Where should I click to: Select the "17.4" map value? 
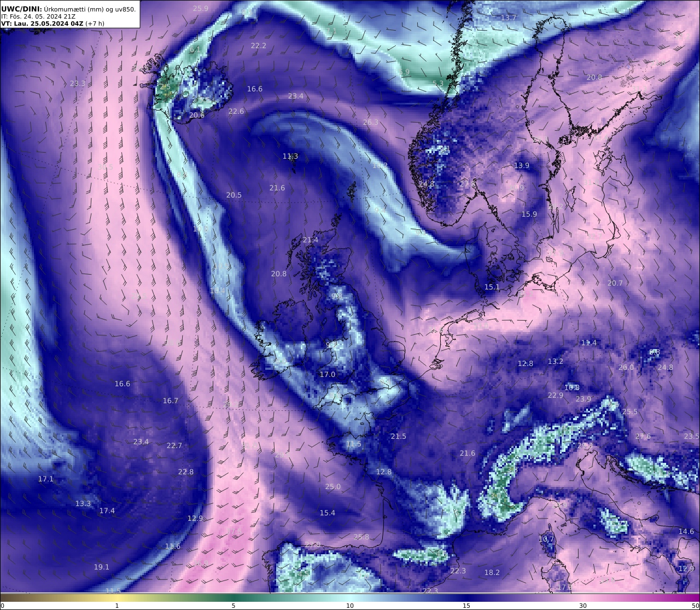(107, 510)
